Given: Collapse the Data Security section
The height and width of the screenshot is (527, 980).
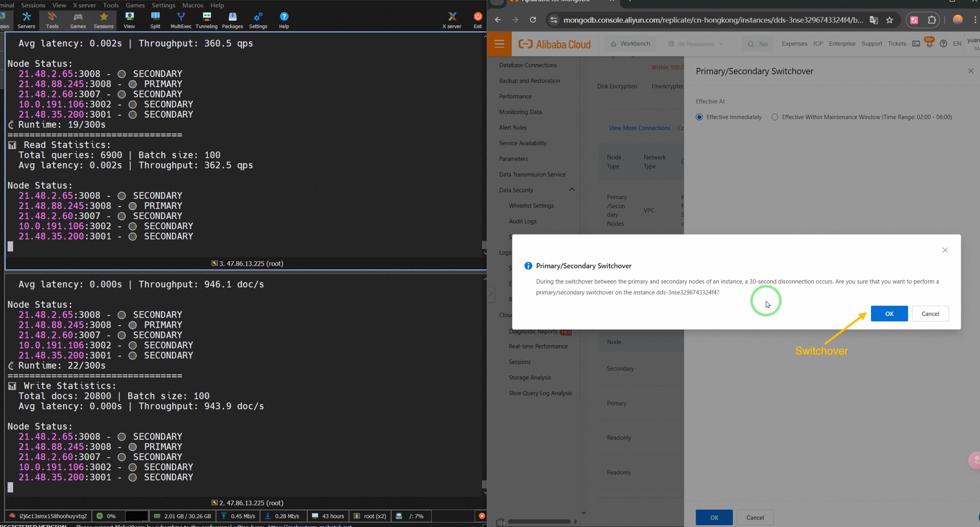Looking at the screenshot, I should tap(572, 190).
